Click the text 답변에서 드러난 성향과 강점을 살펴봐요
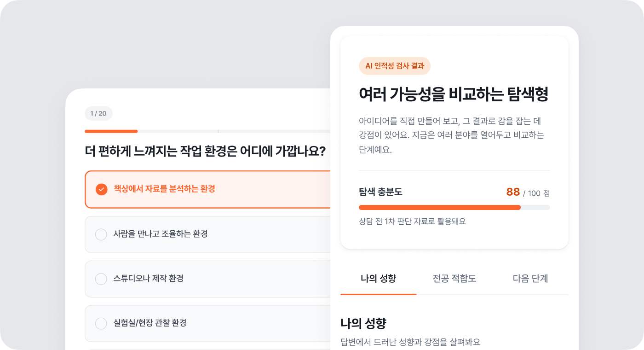 coord(410,342)
